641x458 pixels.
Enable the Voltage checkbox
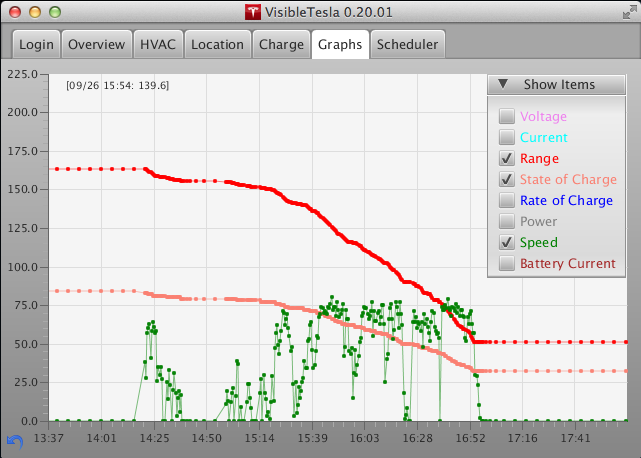(507, 116)
